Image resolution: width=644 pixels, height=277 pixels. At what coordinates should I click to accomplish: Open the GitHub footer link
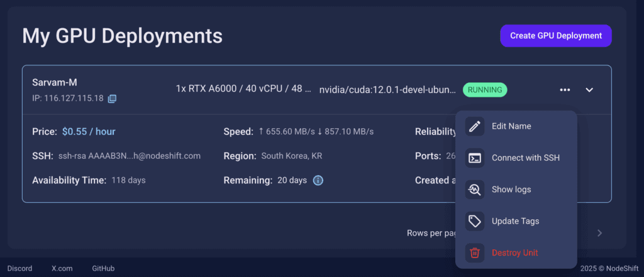coord(103,268)
